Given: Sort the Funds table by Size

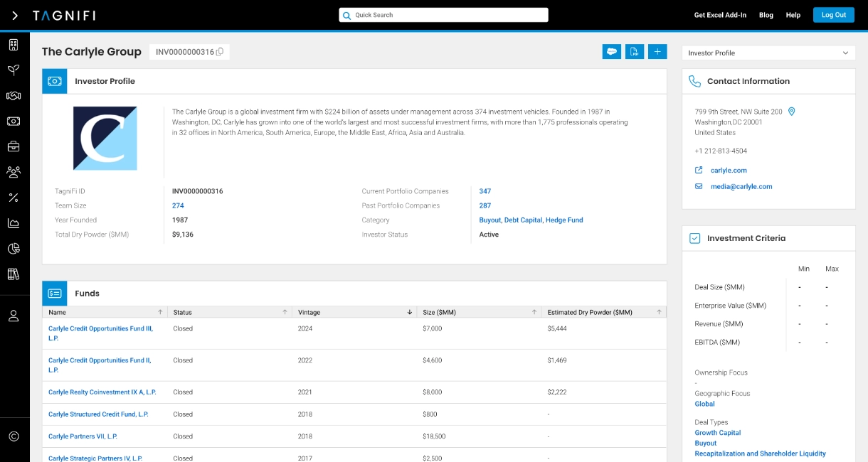Looking at the screenshot, I should tap(534, 311).
